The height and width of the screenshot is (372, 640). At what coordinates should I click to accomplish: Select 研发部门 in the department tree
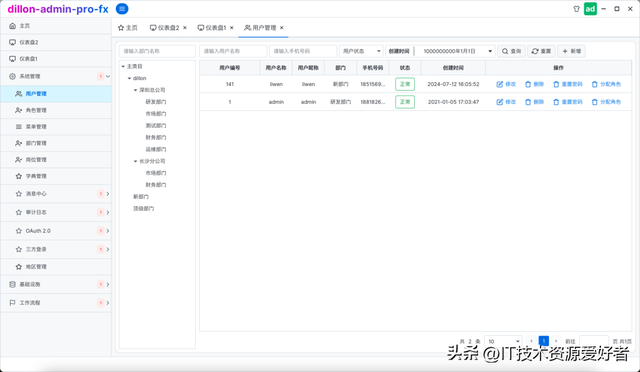coord(156,102)
